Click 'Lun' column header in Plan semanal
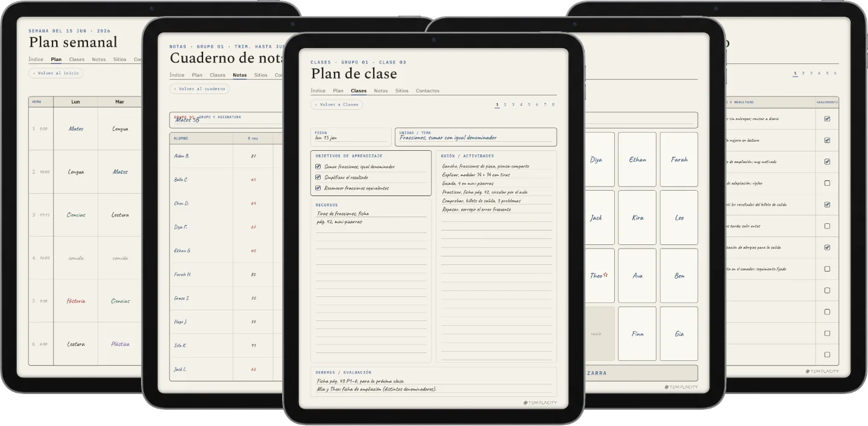 tap(76, 101)
